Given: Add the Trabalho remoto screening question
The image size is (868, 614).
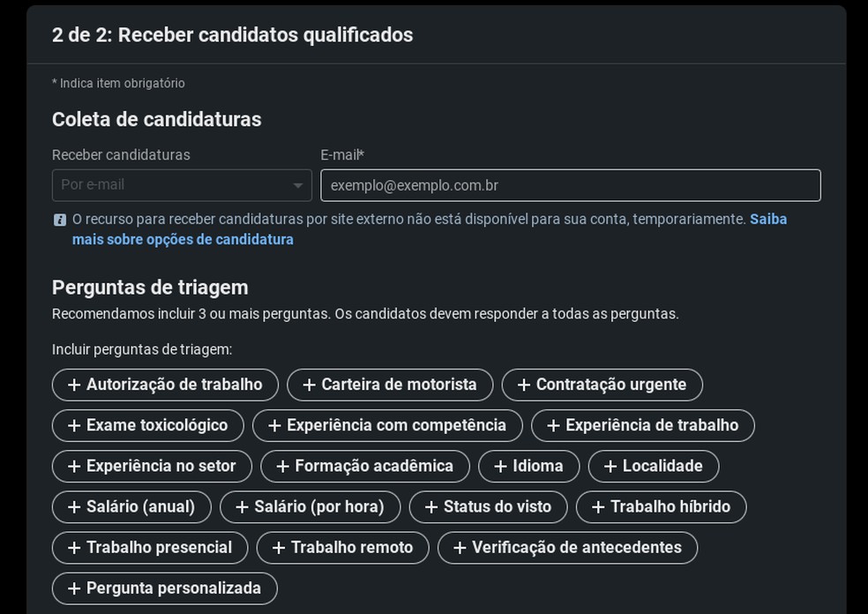Looking at the screenshot, I should 342,547.
